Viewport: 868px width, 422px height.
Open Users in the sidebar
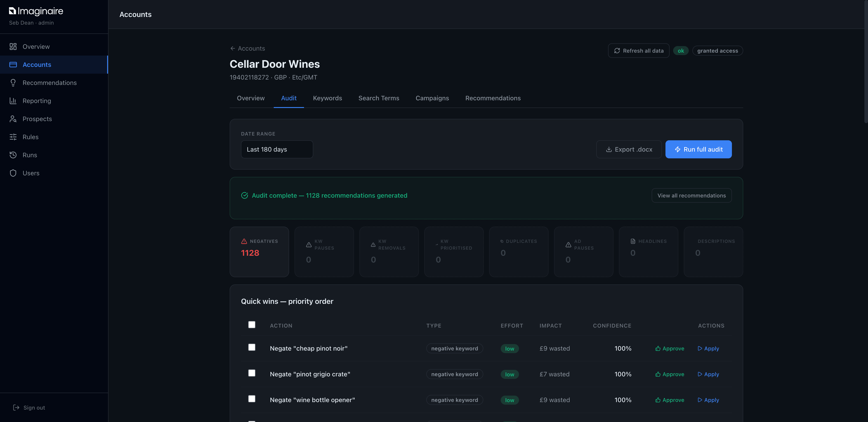[54, 173]
